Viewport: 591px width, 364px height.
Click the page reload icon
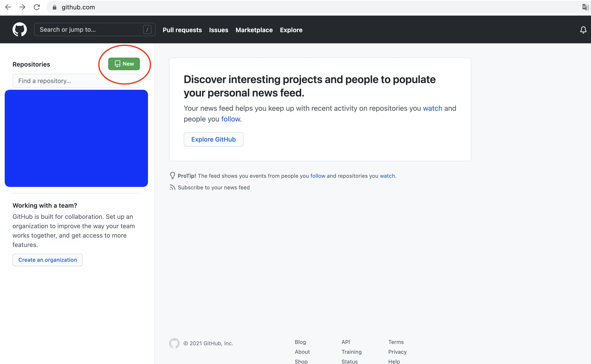click(37, 7)
